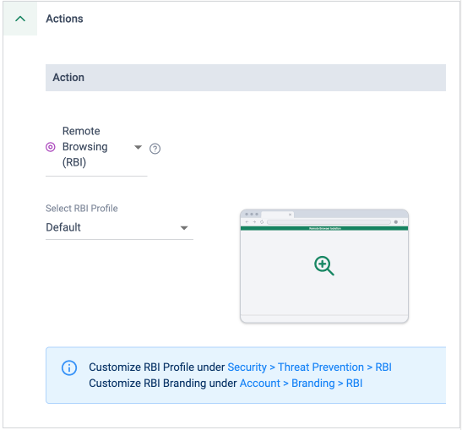Open the Remote Browsing (RBI) action dropdown arrow
Screen dimensions: 462x430
138,147
